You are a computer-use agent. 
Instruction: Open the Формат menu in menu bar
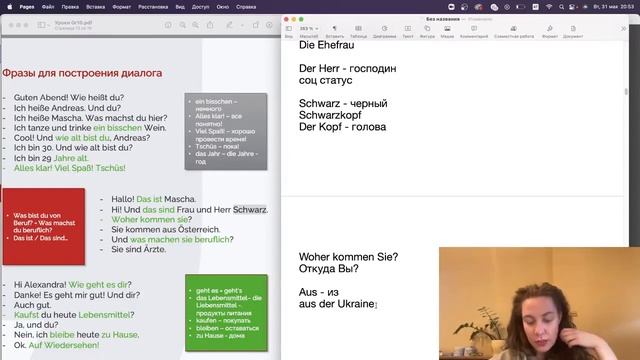[x=122, y=7]
